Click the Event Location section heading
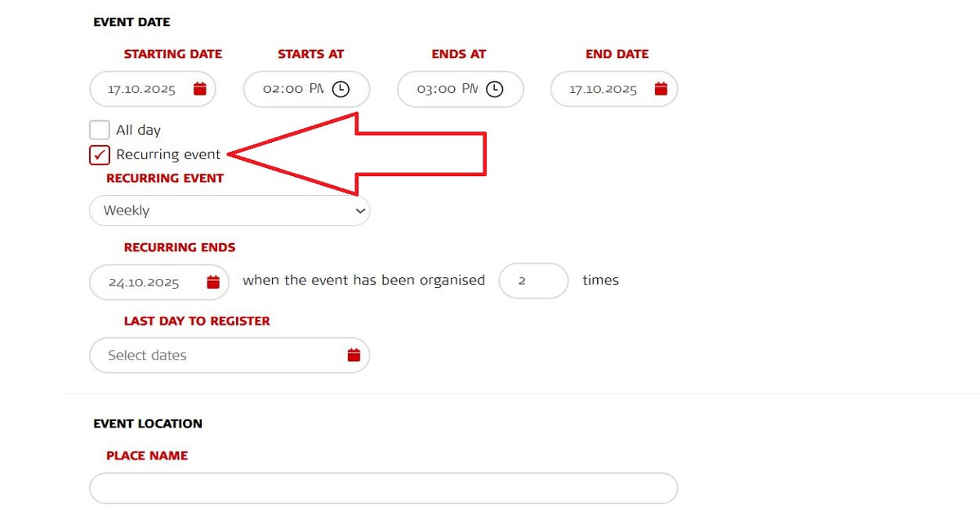This screenshot has width=980, height=514. pos(148,423)
